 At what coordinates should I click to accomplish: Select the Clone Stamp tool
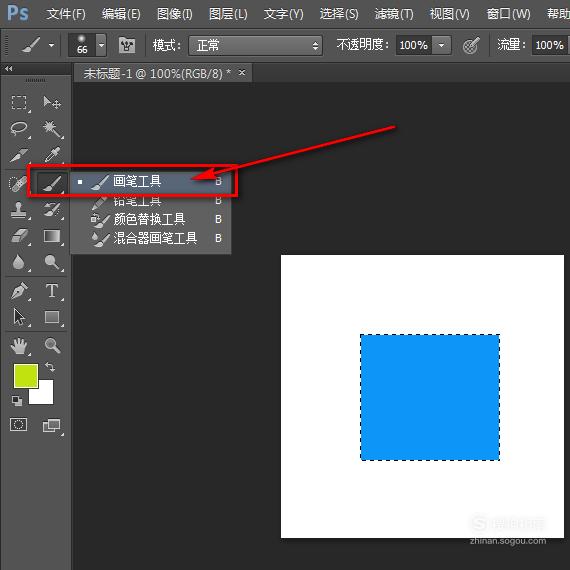point(18,210)
